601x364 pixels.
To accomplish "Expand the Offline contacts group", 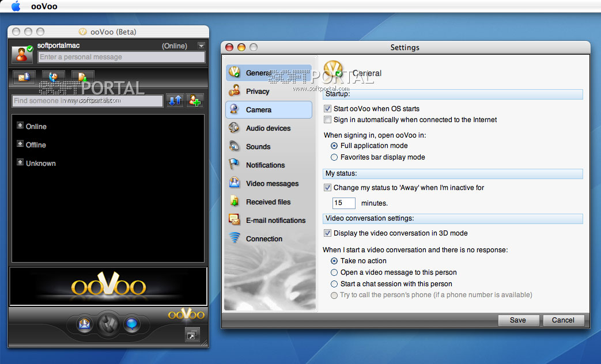I will [20, 143].
